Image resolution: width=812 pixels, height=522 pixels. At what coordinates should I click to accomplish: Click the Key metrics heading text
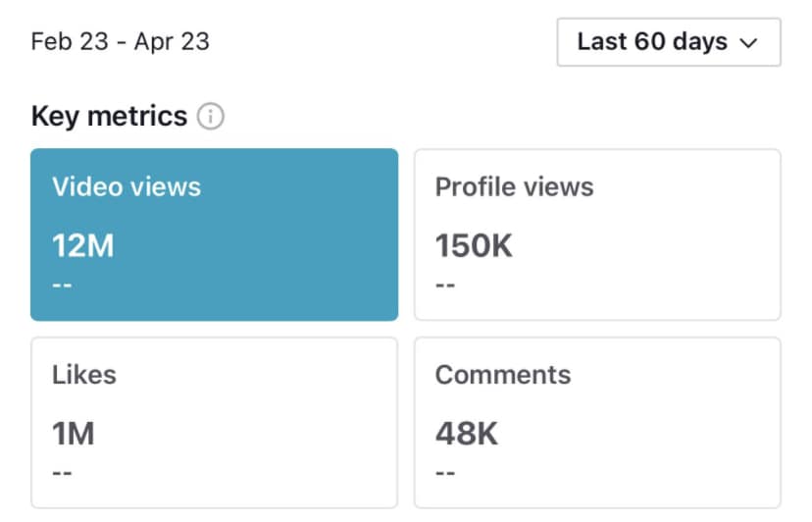(x=109, y=117)
